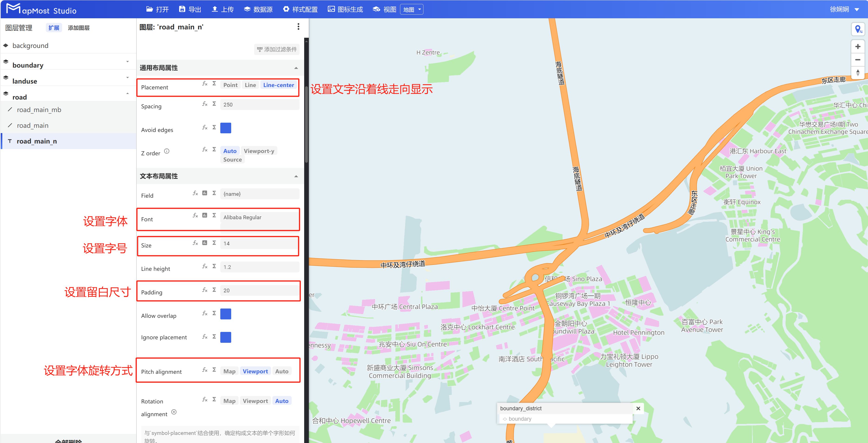The width and height of the screenshot is (868, 443).
Task: Zoom in the map with plus button
Action: [858, 47]
